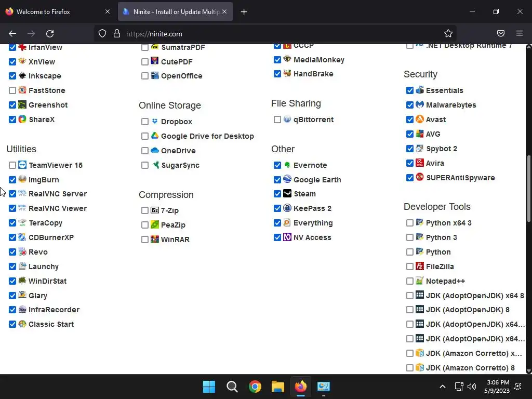
Task: Switch to the Welcome to Firefox tab
Action: click(58, 11)
